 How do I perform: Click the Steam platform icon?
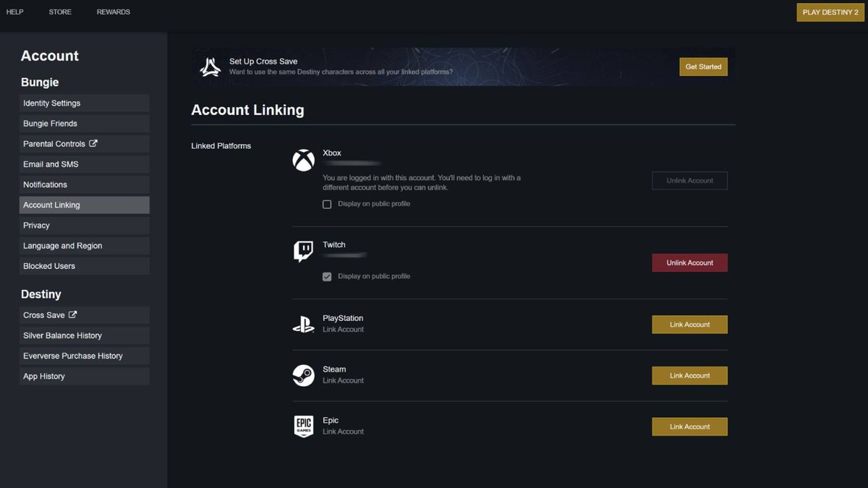(304, 375)
